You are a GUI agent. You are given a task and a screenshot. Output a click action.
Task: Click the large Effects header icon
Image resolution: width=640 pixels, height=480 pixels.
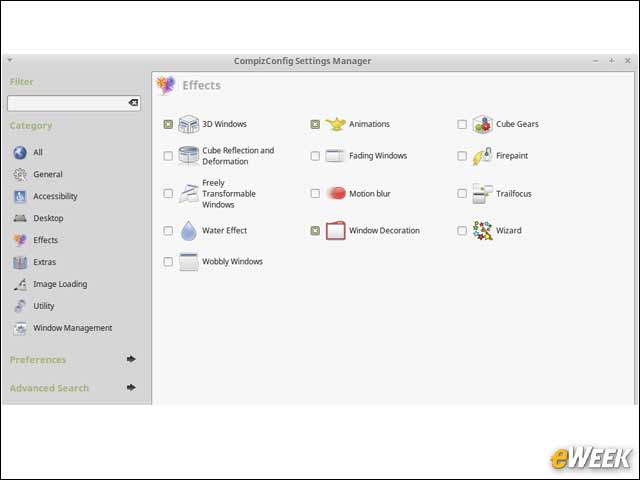tap(166, 85)
